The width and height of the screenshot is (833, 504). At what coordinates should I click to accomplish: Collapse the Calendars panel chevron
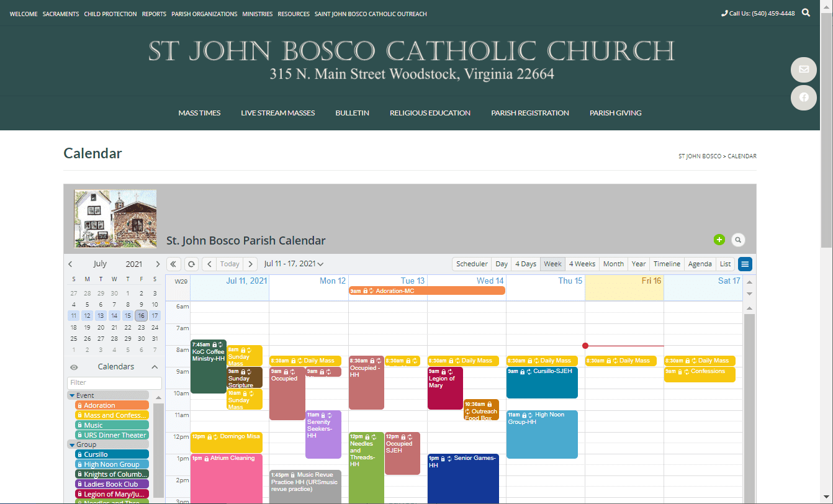click(x=155, y=367)
